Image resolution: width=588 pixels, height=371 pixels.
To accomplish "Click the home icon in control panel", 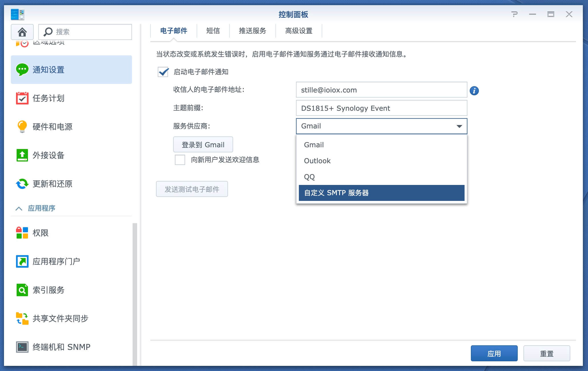I will point(22,32).
